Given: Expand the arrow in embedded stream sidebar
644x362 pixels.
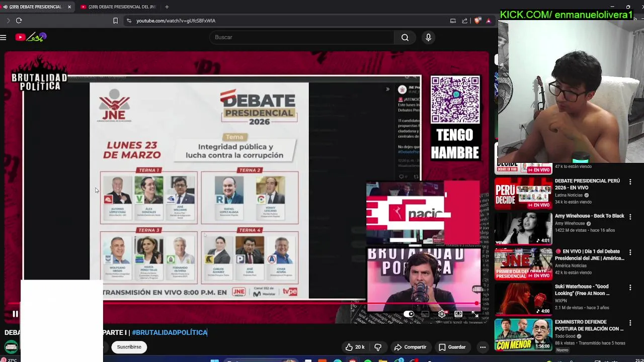Looking at the screenshot, I should coord(387,89).
